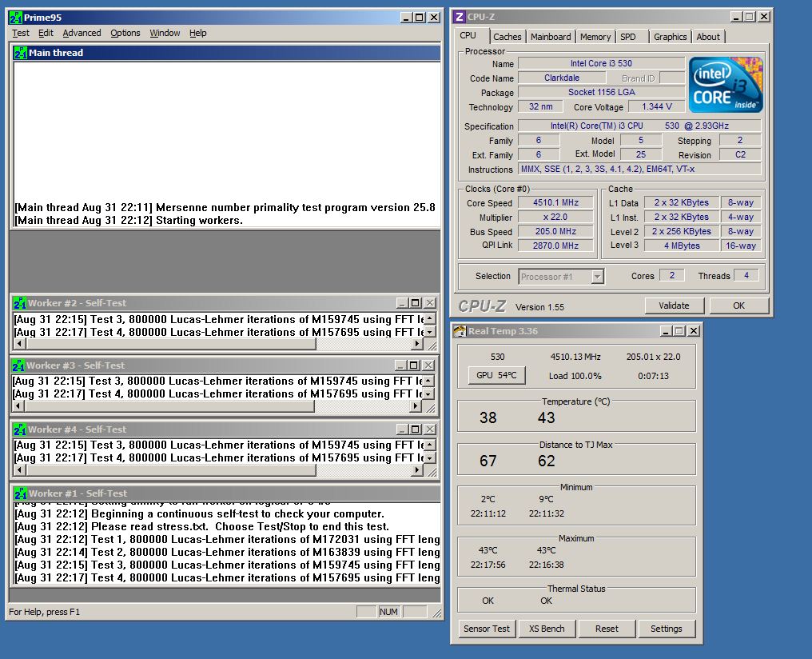Click the Sensor Test button
The height and width of the screenshot is (659, 812).
point(486,629)
